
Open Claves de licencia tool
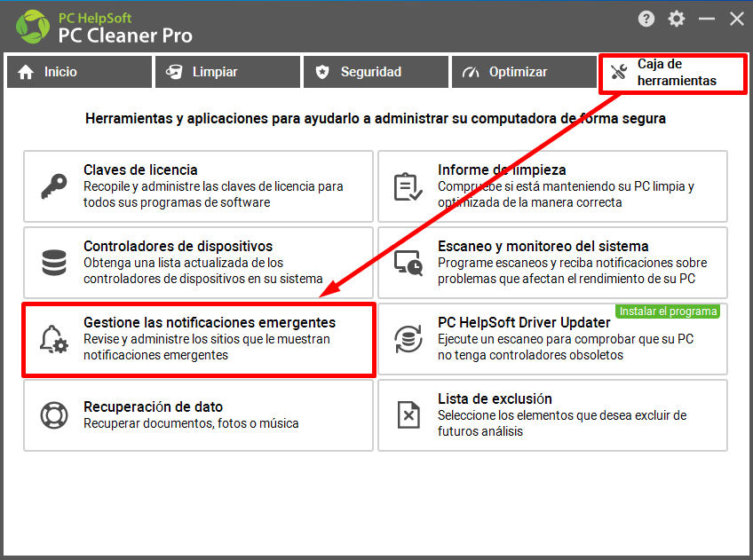click(x=198, y=186)
